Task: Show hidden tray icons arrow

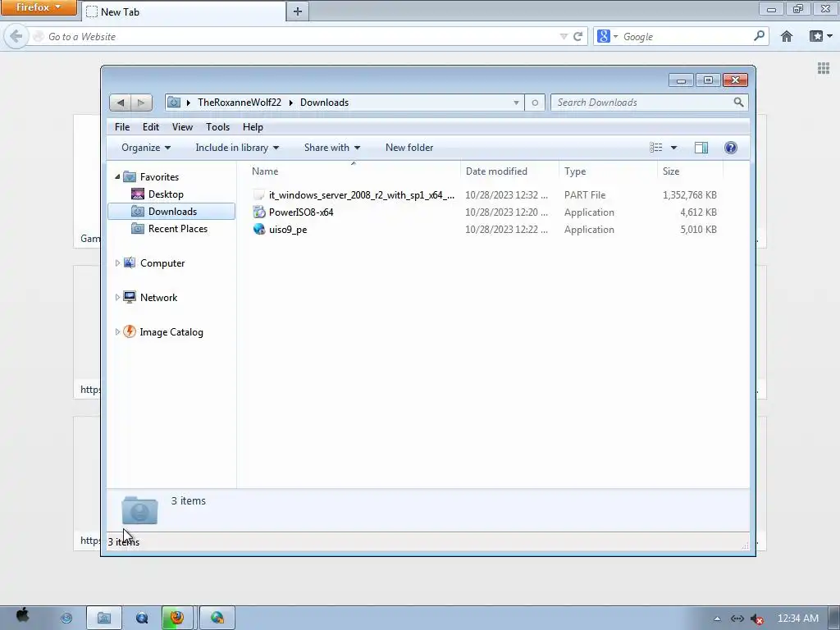Action: 717,619
